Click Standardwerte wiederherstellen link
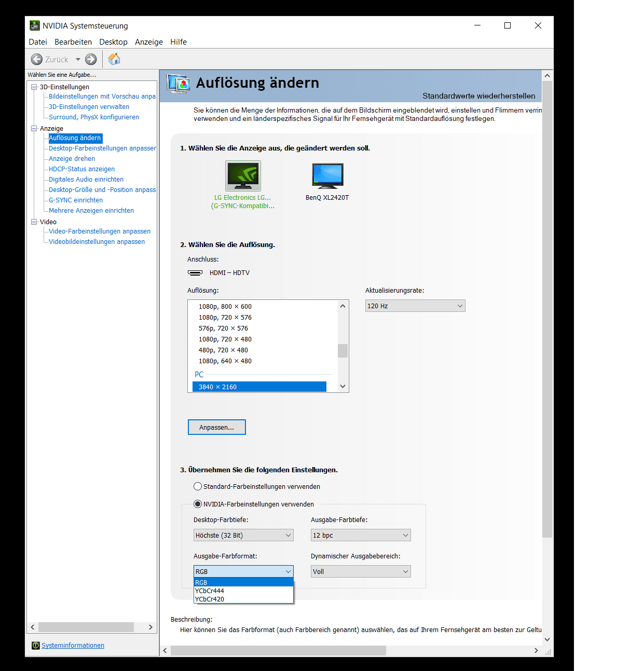The image size is (644, 671). coord(478,96)
